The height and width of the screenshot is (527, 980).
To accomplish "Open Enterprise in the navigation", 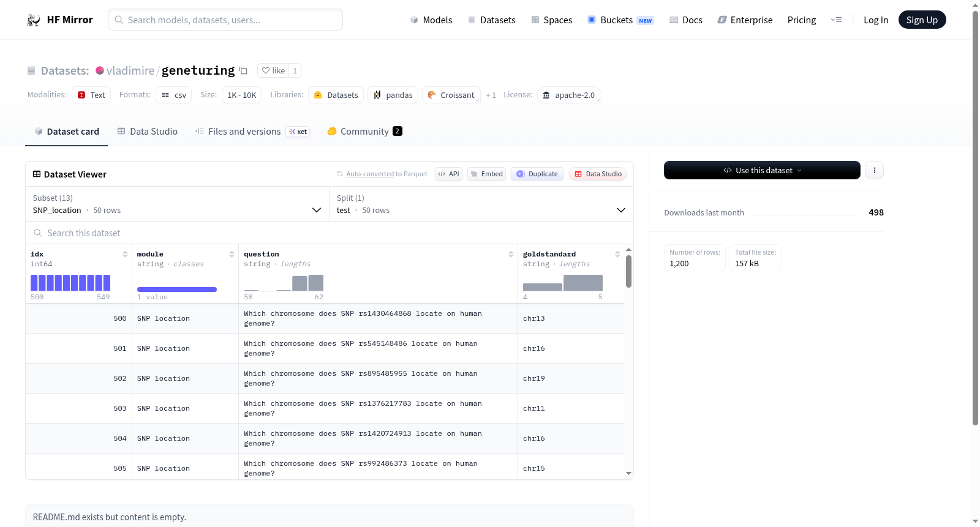I will click(745, 20).
